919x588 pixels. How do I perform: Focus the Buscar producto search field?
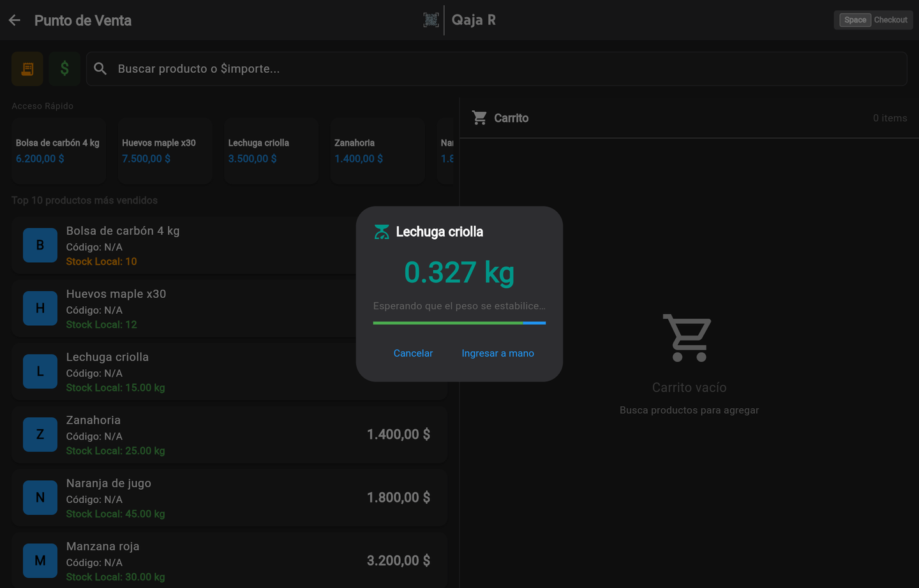pos(497,69)
